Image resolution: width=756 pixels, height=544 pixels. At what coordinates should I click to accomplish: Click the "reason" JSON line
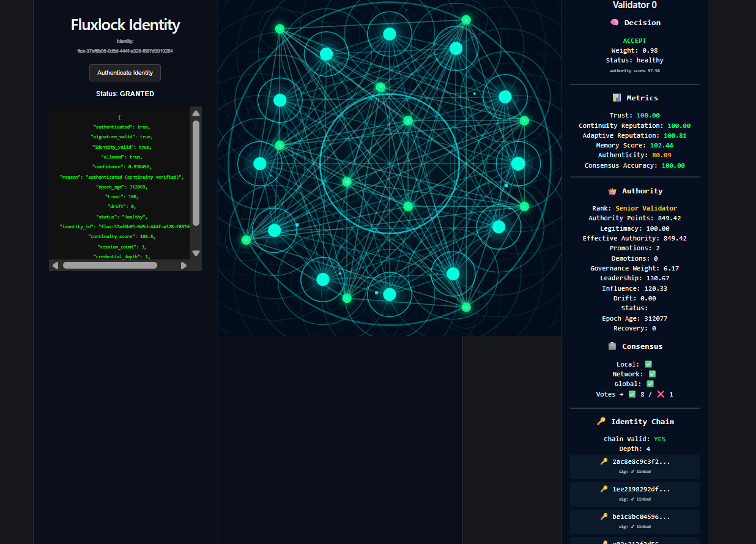pyautogui.click(x=122, y=176)
